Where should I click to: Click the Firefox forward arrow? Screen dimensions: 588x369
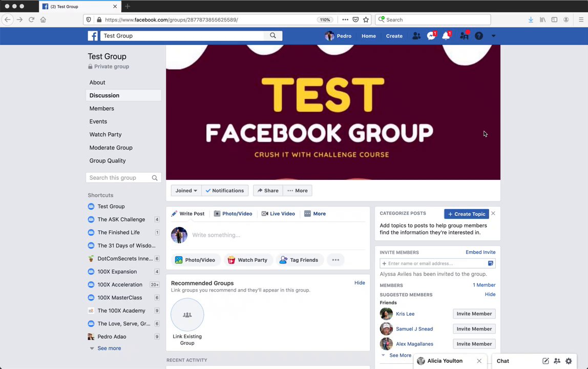[20, 19]
